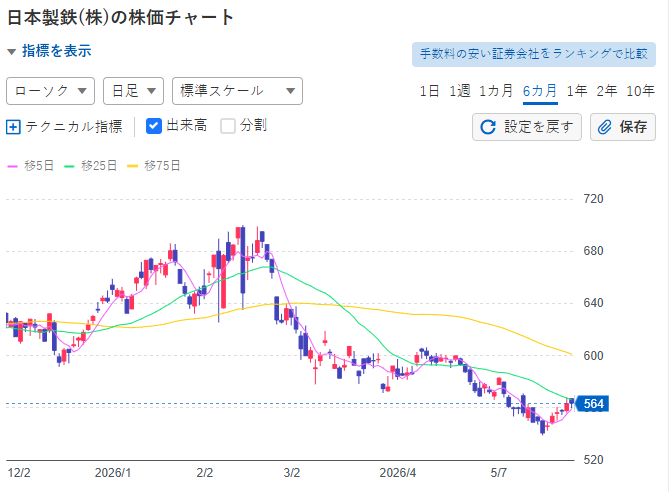Open the 手数料の安い証券会社 ranking link
Viewport: 669px width, 492px height.
click(x=534, y=54)
